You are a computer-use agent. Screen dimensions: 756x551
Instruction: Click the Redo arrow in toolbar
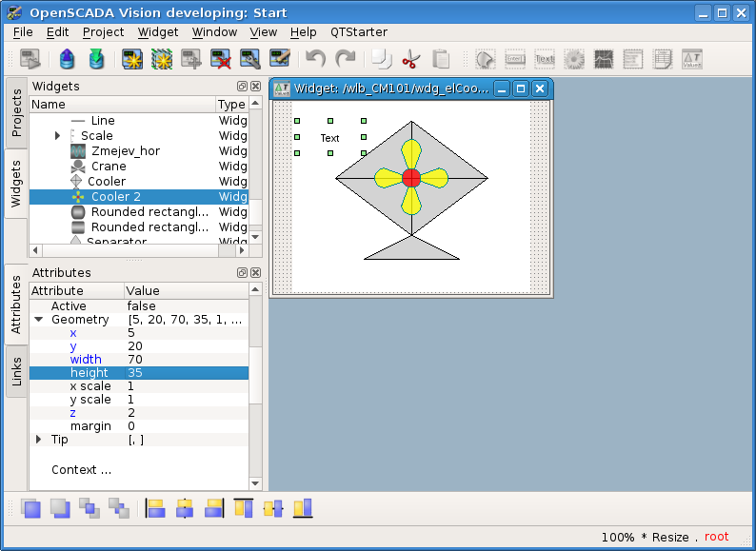[x=345, y=59]
